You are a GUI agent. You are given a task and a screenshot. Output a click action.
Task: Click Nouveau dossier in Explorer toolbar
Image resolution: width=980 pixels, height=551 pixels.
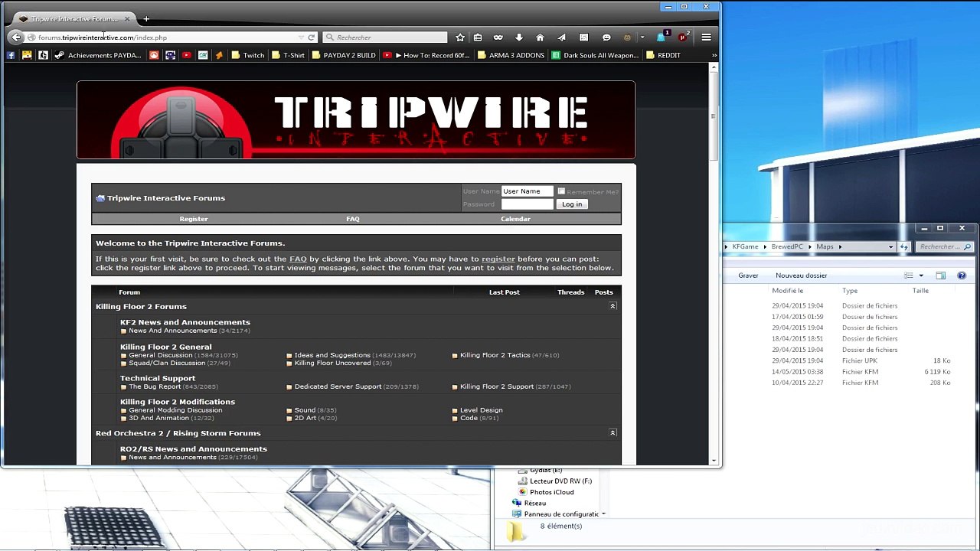[802, 275]
